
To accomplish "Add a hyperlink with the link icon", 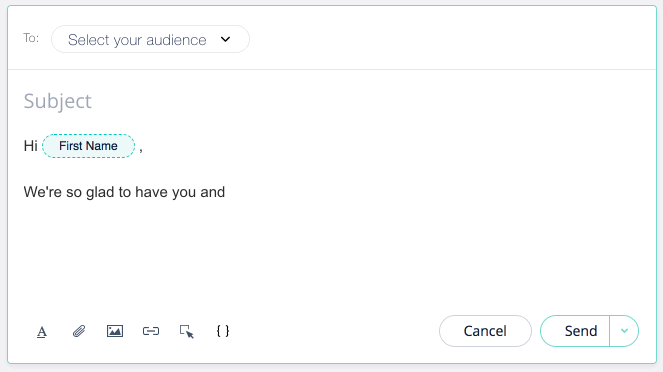I will (x=151, y=331).
